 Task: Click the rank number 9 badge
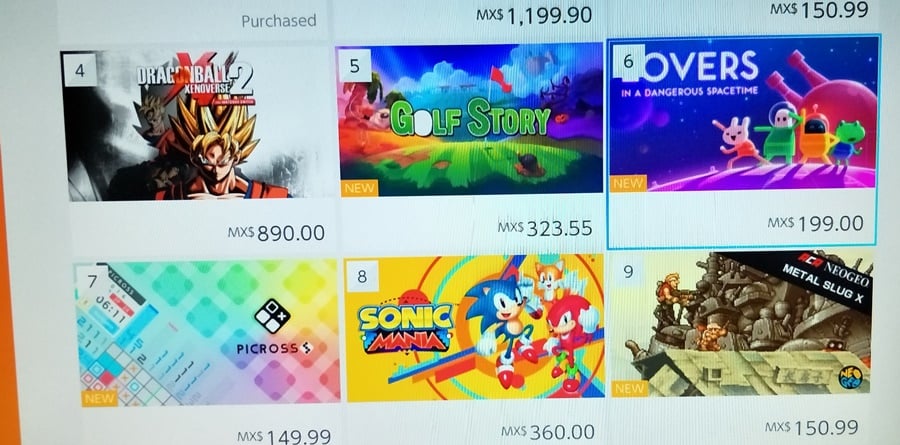click(x=629, y=272)
